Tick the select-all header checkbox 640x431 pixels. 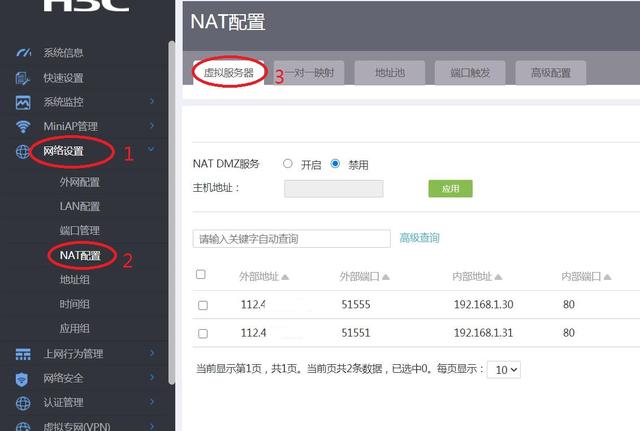(x=201, y=274)
